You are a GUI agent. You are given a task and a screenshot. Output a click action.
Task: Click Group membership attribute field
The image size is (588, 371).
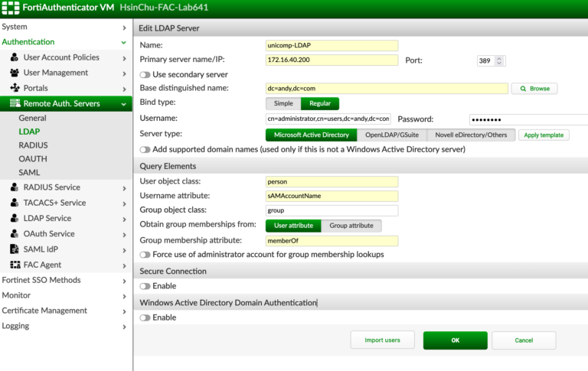pos(332,241)
